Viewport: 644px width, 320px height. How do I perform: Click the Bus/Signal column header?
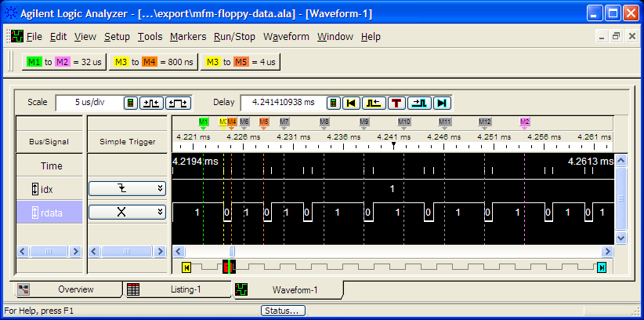pyautogui.click(x=49, y=142)
